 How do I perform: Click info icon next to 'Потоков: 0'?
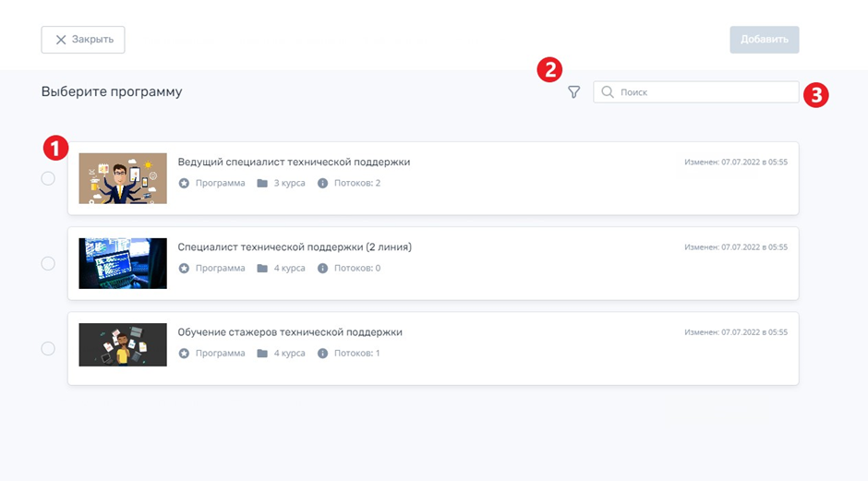323,269
